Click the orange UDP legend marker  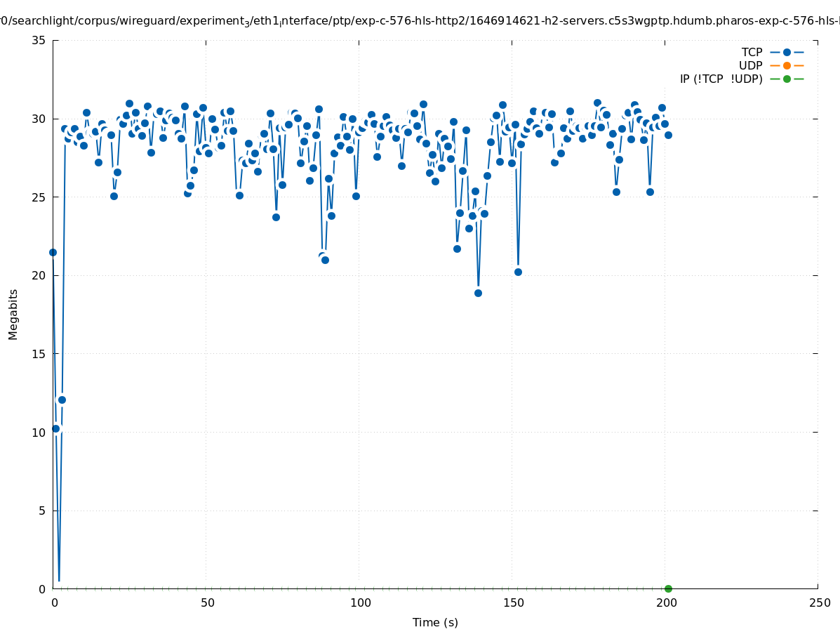point(787,65)
